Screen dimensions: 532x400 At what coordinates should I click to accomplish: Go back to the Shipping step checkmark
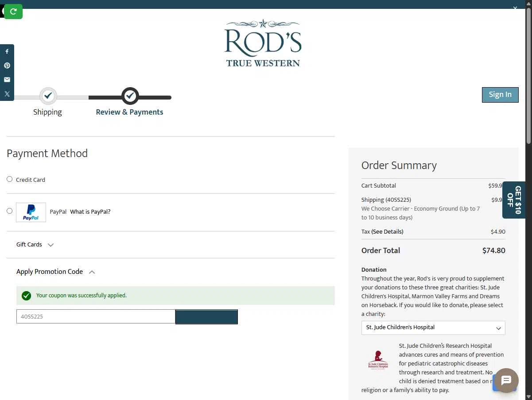click(48, 96)
